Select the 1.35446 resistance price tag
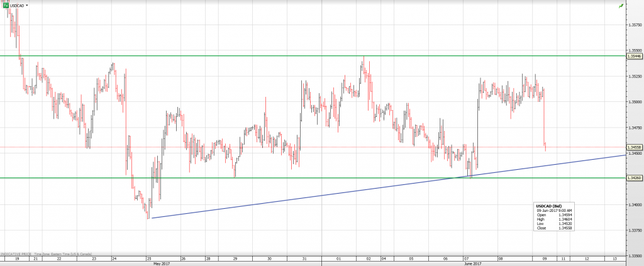The image size is (644, 266). (x=635, y=56)
